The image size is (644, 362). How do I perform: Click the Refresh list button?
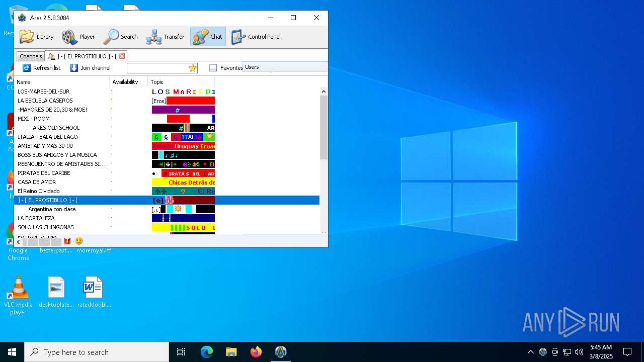tap(41, 68)
